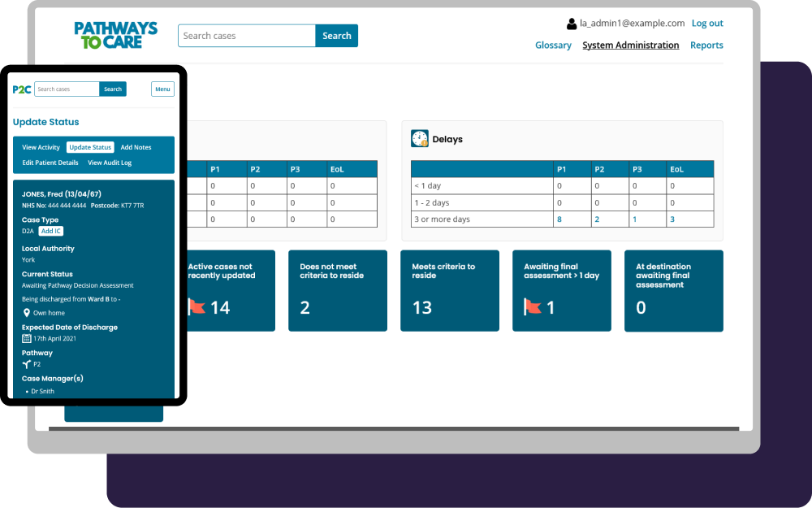Image resolution: width=812 pixels, height=508 pixels.
Task: Focus the main Search cases field
Action: 246,36
